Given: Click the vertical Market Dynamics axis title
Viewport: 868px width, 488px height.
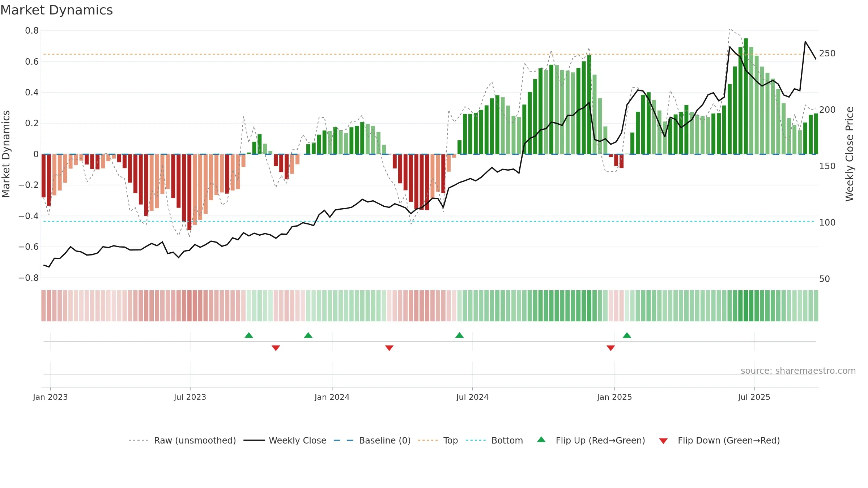Looking at the screenshot, I should (6, 154).
